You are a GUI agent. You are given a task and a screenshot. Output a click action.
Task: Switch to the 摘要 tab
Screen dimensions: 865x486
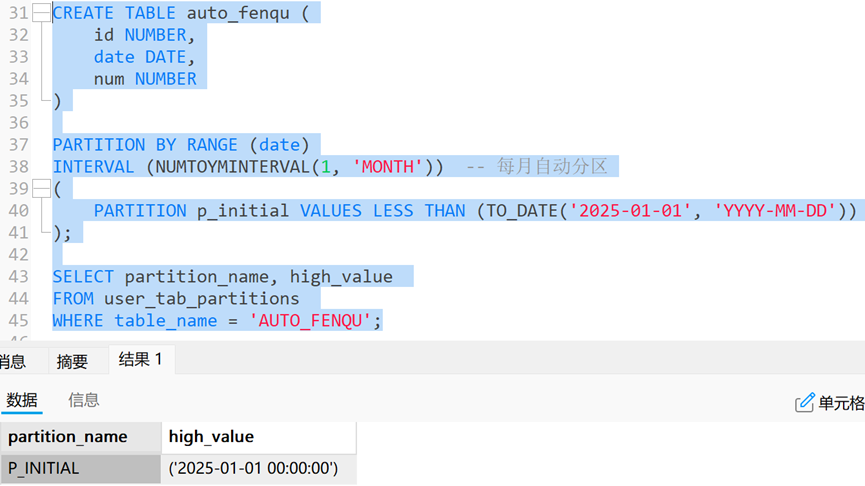click(x=72, y=361)
